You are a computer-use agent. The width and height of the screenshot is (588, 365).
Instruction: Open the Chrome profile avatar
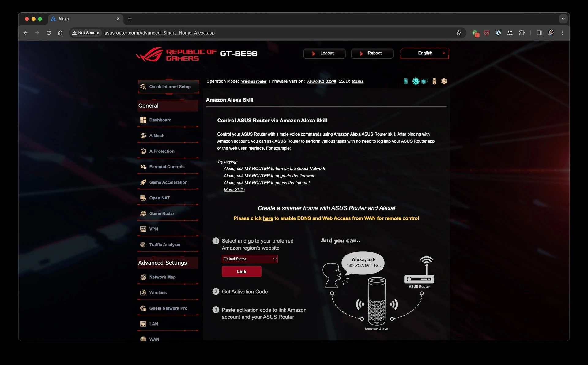coord(551,33)
